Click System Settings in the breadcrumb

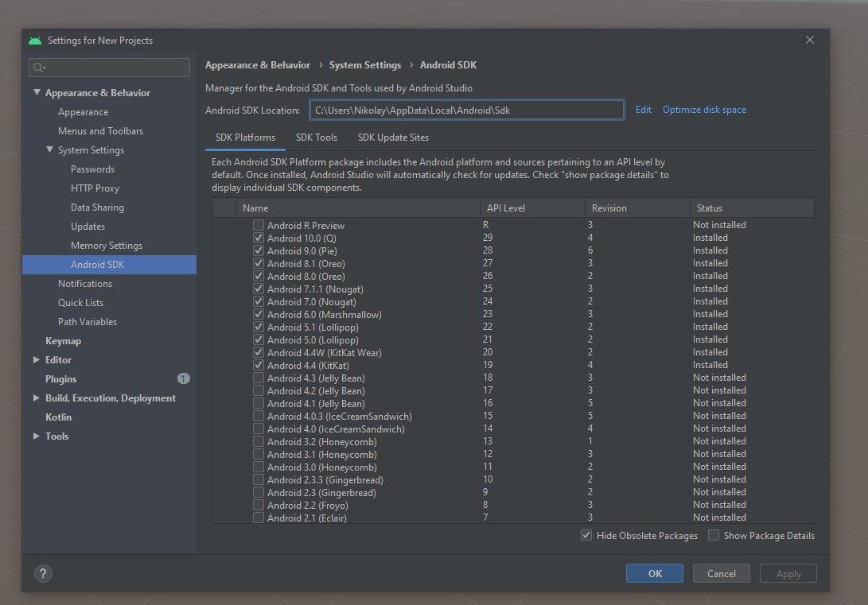(365, 64)
